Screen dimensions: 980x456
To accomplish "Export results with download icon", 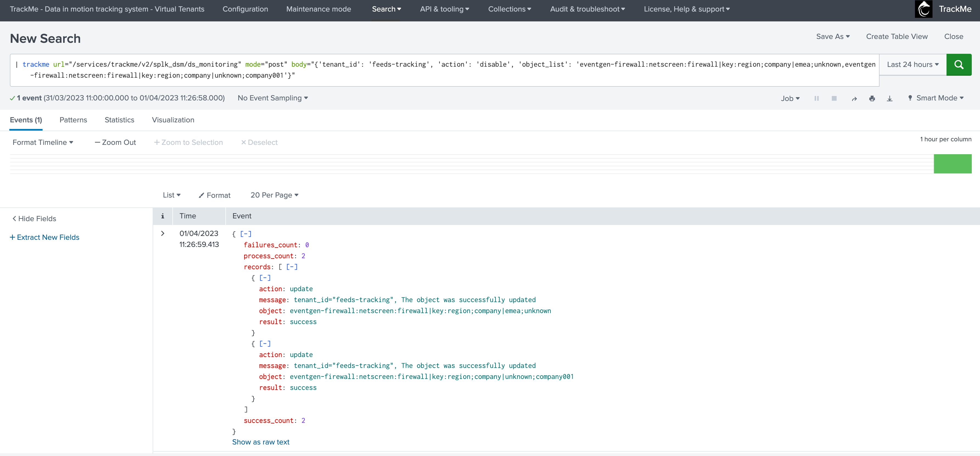I will 889,98.
